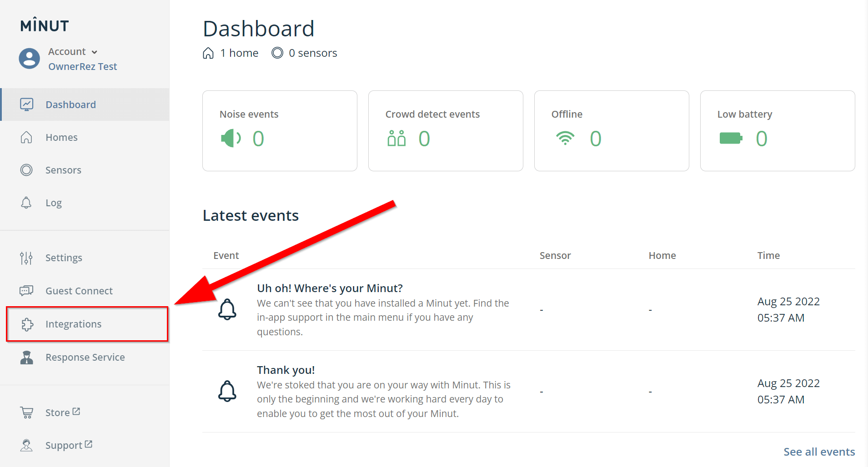Click the Home column header
The width and height of the screenshot is (868, 467).
(662, 255)
